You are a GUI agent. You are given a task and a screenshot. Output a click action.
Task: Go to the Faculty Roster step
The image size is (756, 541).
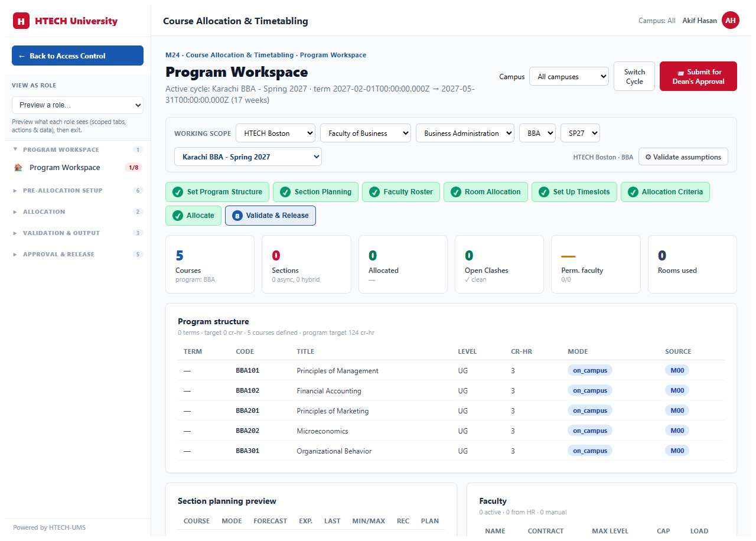pyautogui.click(x=401, y=192)
